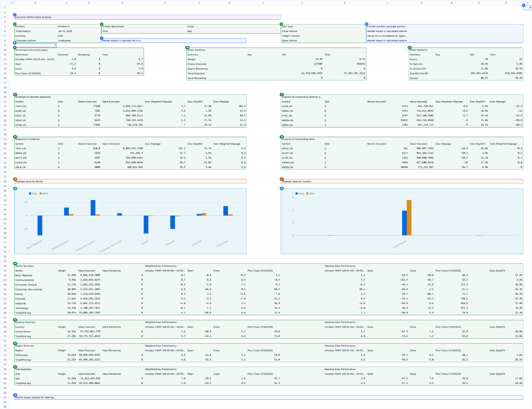Image resolution: width=532 pixels, height=409 pixels.
Task: Click the "Portfolio 4" value cell
Action: tap(79, 27)
